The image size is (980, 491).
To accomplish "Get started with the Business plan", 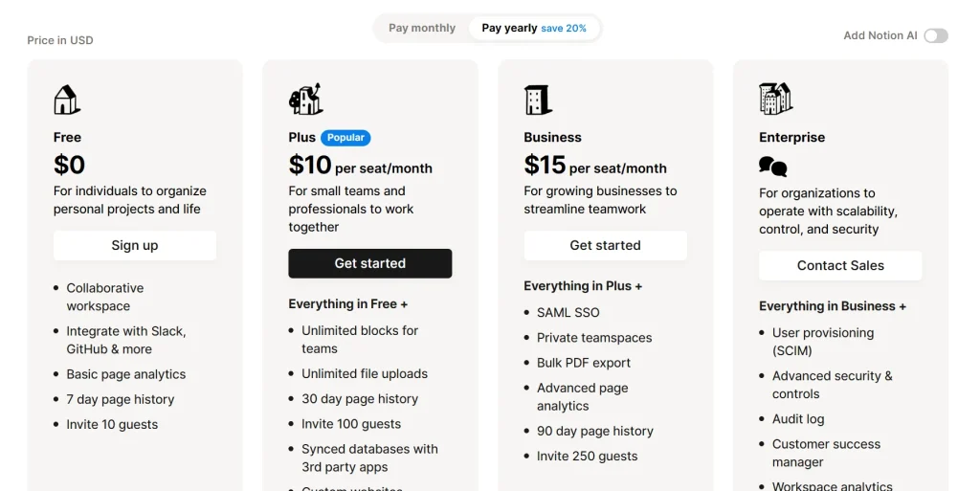I will point(605,245).
